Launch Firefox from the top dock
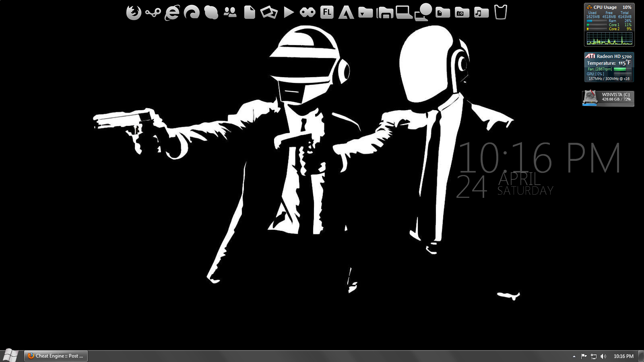Viewport: 644px width, 362px height. point(134,13)
